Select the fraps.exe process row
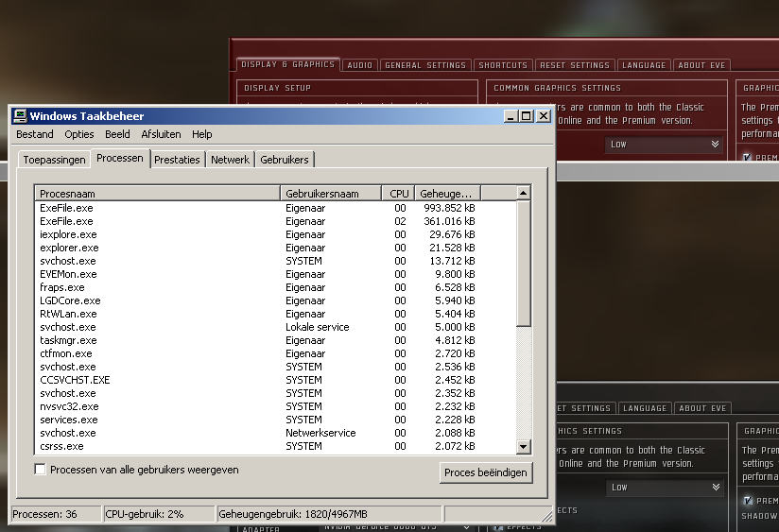This screenshot has height=532, width=779. click(275, 287)
